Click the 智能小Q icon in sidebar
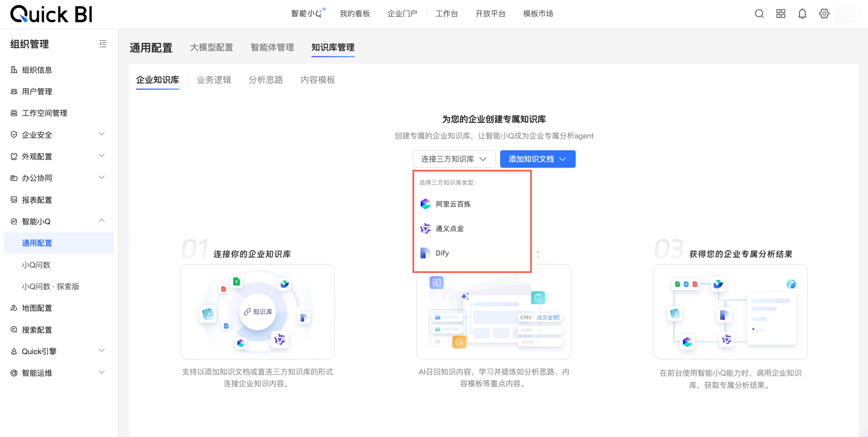Image resolution: width=868 pixels, height=437 pixels. point(14,221)
